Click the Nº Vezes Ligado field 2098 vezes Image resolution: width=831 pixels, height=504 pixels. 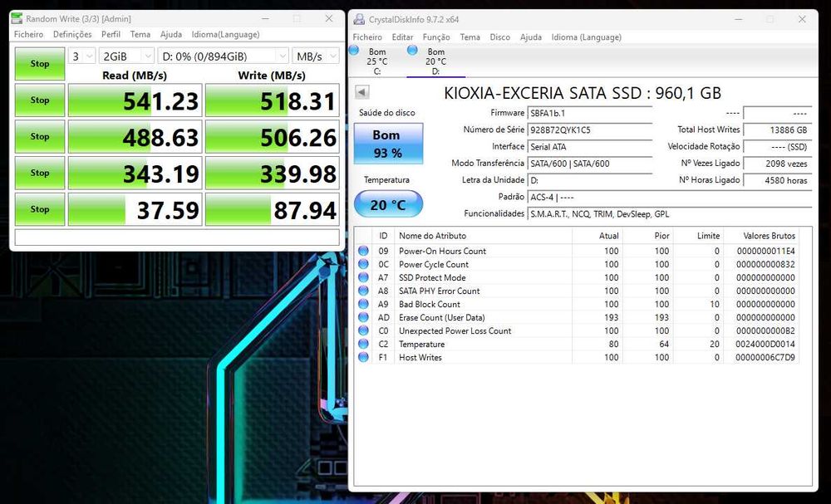pos(777,164)
